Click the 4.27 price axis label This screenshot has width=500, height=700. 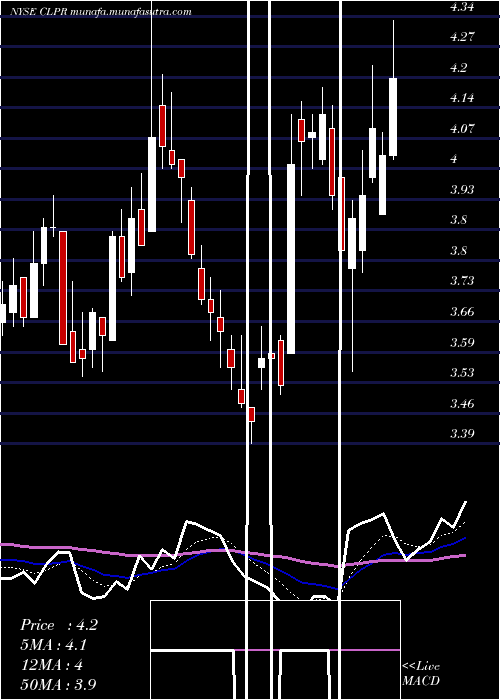463,37
